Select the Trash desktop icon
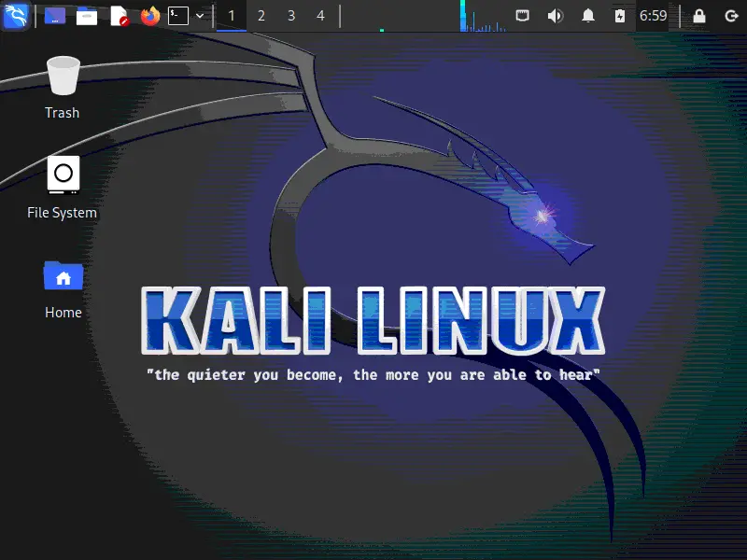 tap(63, 76)
